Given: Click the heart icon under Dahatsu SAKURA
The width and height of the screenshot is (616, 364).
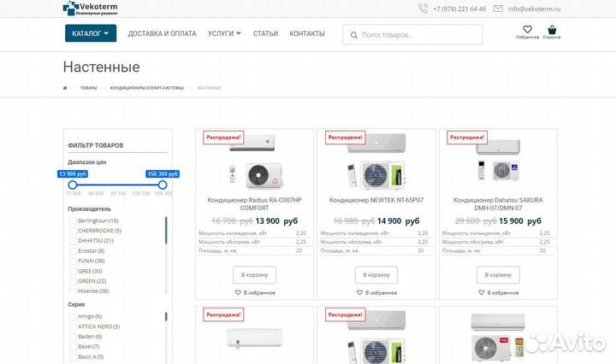Looking at the screenshot, I should point(481,292).
